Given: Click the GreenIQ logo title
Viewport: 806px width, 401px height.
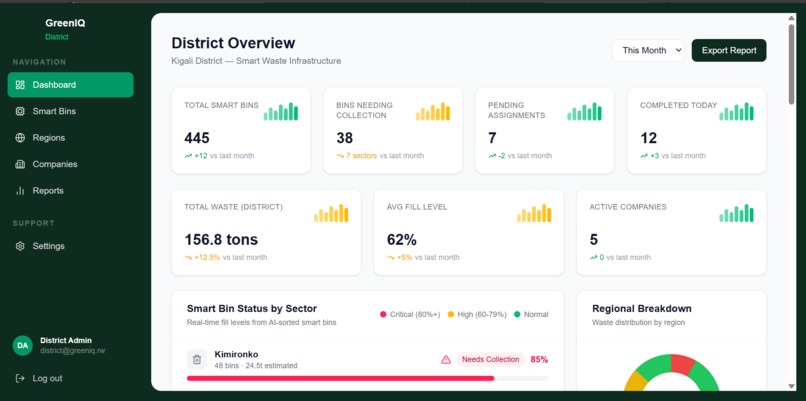Looking at the screenshot, I should coord(65,23).
